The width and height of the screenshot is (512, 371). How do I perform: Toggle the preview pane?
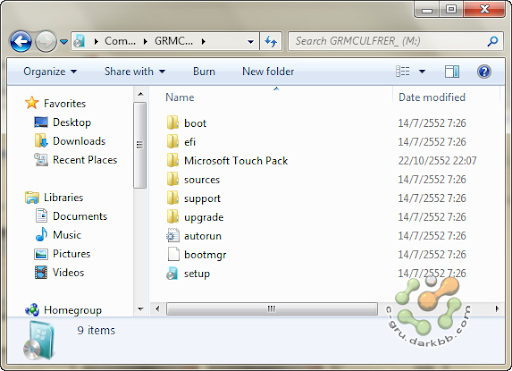tap(452, 71)
